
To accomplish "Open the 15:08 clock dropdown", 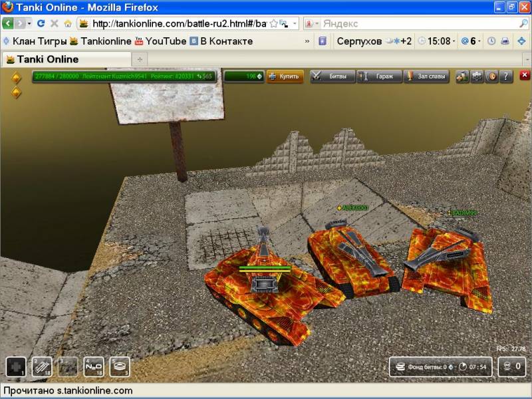I will [x=436, y=41].
